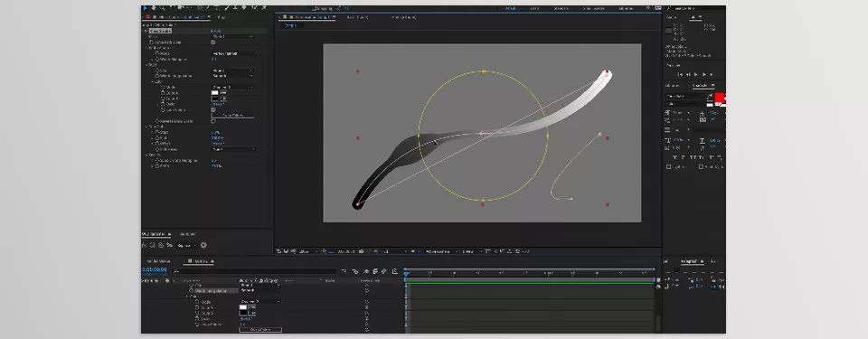Toggle first checkbox in Effect Controls
This screenshot has height=339, width=868.
213,42
